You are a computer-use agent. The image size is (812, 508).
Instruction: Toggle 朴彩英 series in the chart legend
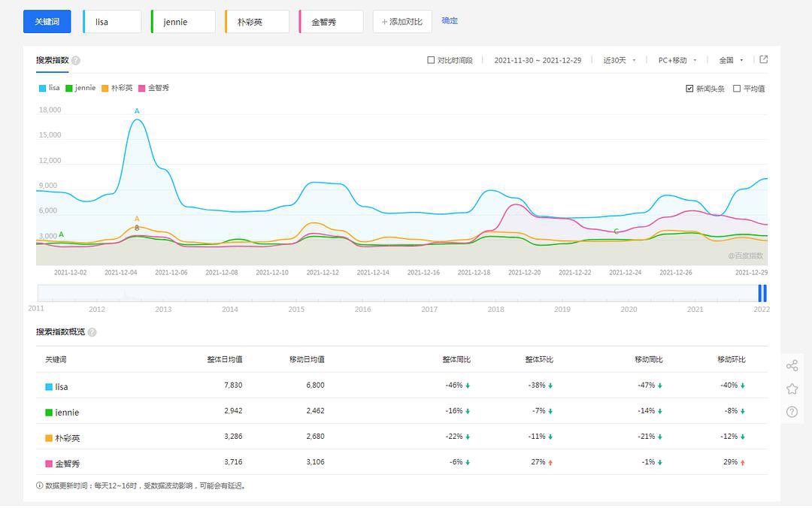(x=117, y=88)
